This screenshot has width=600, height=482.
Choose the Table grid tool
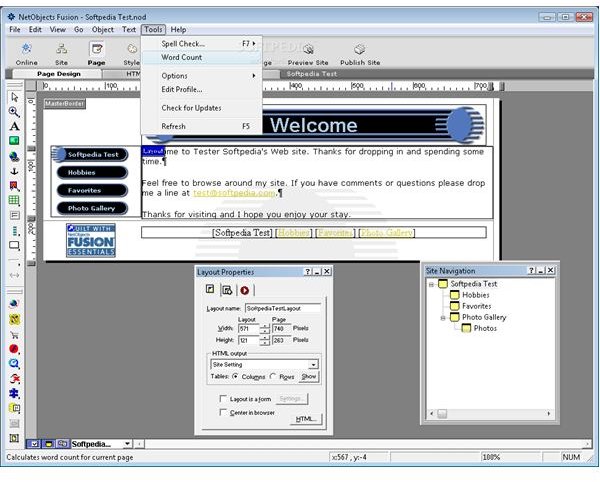[x=14, y=200]
